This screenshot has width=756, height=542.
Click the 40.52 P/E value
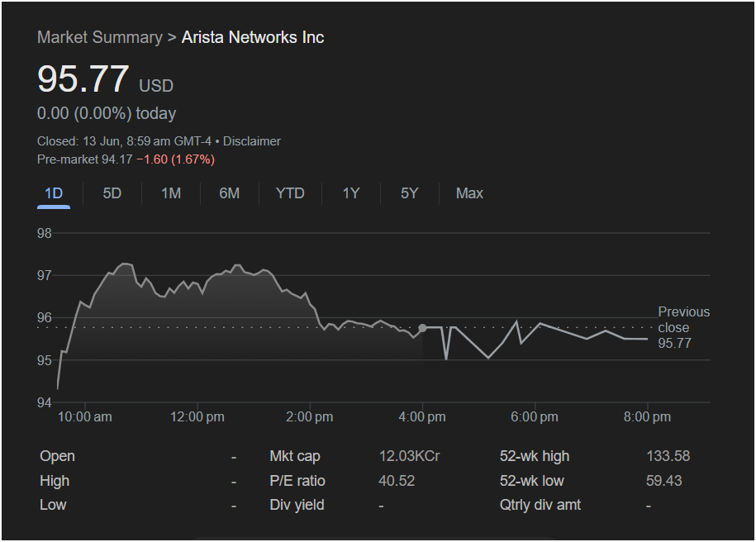click(397, 481)
